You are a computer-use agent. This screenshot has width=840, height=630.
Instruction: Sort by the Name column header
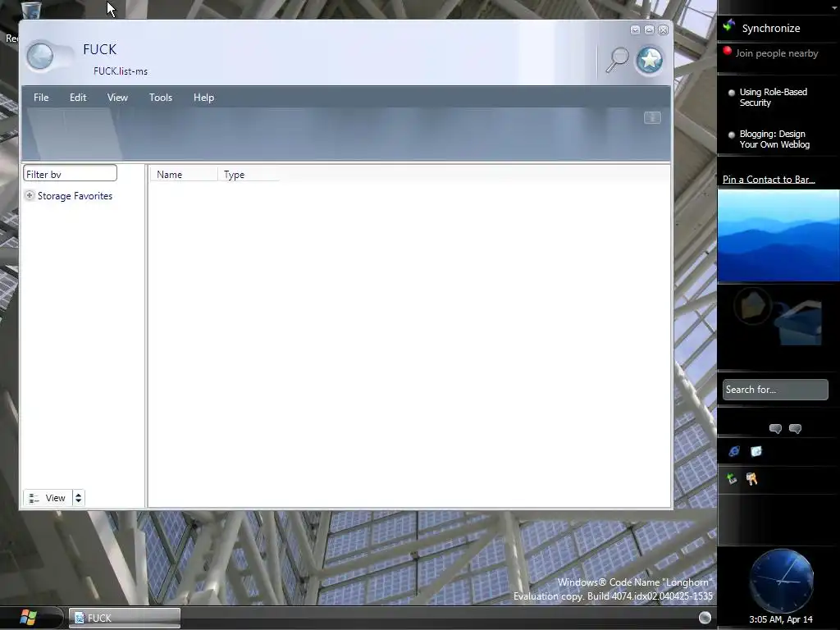(183, 175)
